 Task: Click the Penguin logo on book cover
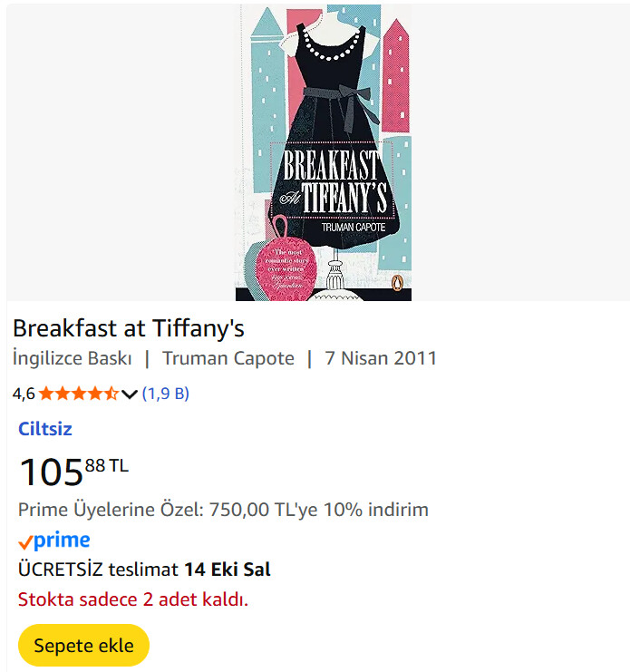click(x=400, y=288)
